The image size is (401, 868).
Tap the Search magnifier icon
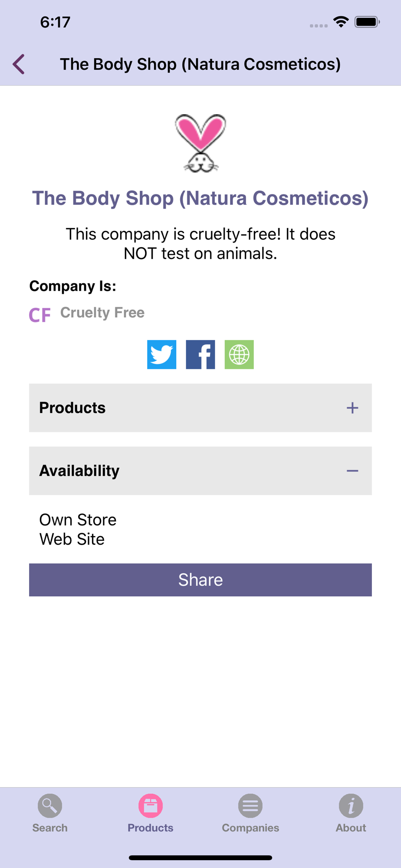(50, 806)
